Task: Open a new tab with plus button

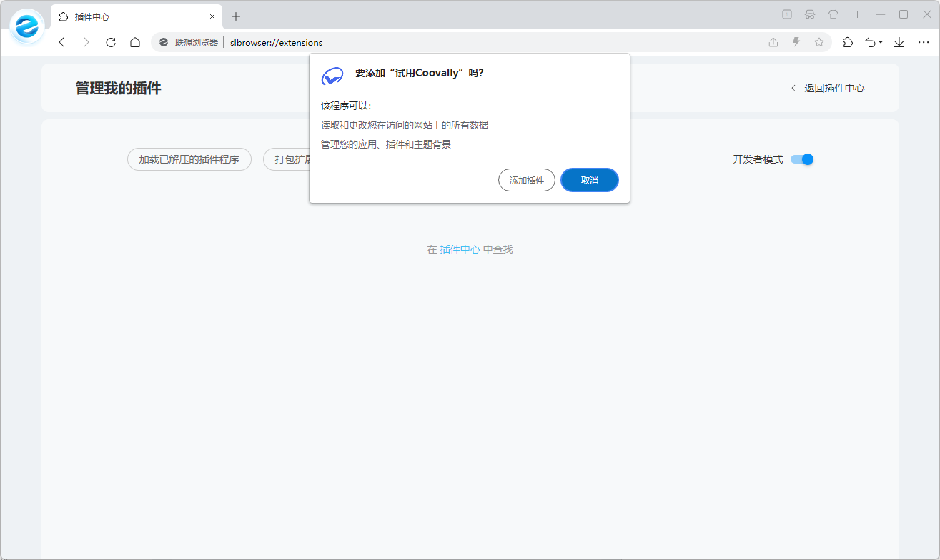Action: tap(236, 16)
